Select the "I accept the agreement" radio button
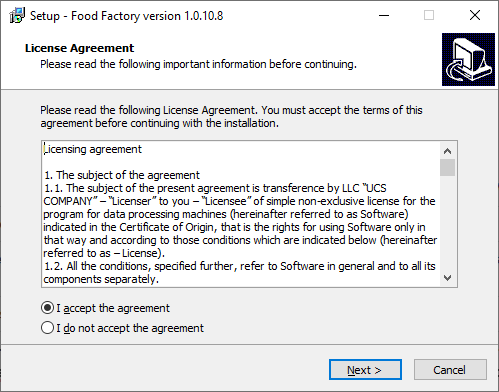Viewport: 499px width, 392px height. (47, 308)
